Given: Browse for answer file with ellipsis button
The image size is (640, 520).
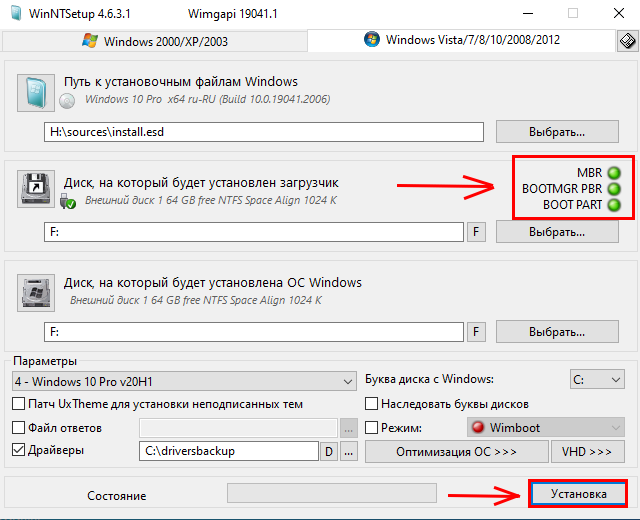Looking at the screenshot, I should [x=349, y=428].
